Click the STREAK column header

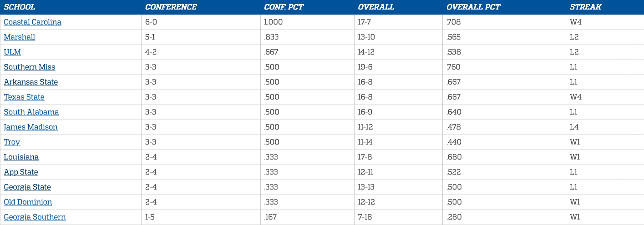click(x=585, y=7)
